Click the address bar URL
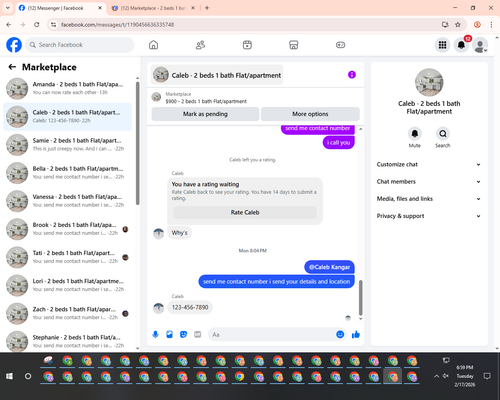The width and height of the screenshot is (500, 400). click(x=117, y=25)
